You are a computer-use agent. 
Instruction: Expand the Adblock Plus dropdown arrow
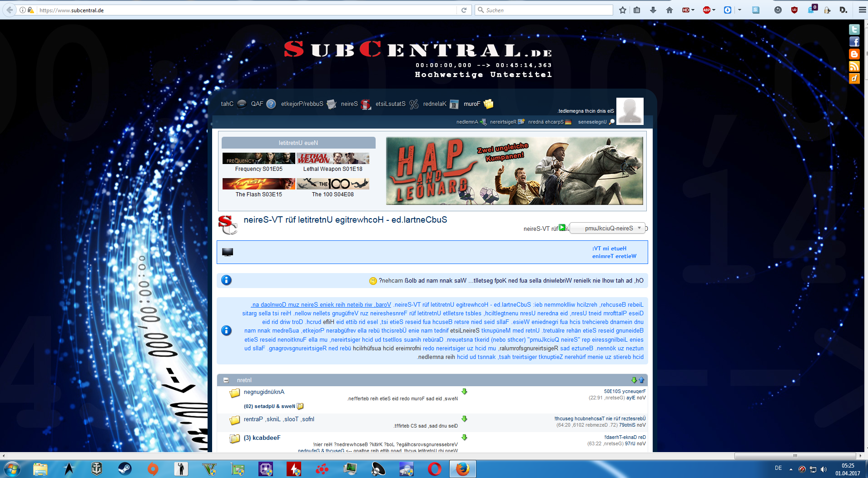coord(714,10)
